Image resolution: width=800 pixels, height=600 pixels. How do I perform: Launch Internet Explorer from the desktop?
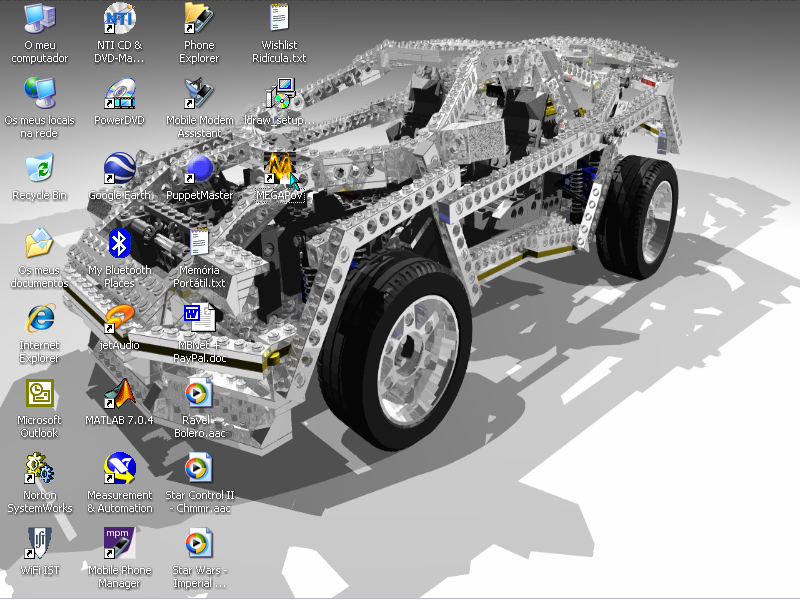[40, 319]
